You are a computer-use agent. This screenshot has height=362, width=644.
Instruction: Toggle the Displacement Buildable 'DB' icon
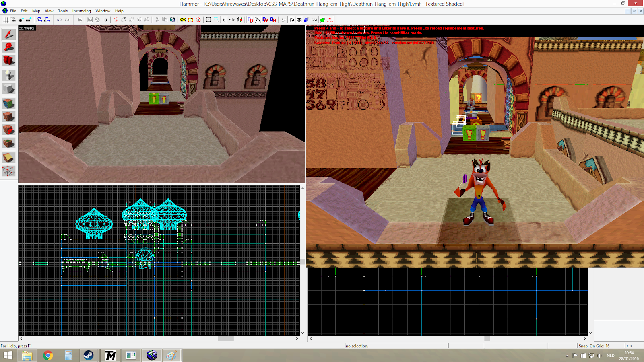tap(273, 20)
